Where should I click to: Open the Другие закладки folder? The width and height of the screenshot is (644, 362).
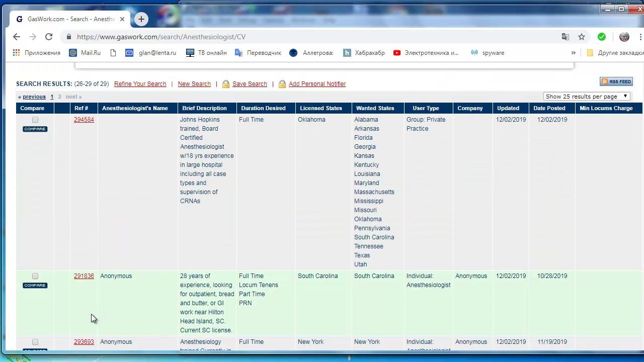tap(615, 53)
